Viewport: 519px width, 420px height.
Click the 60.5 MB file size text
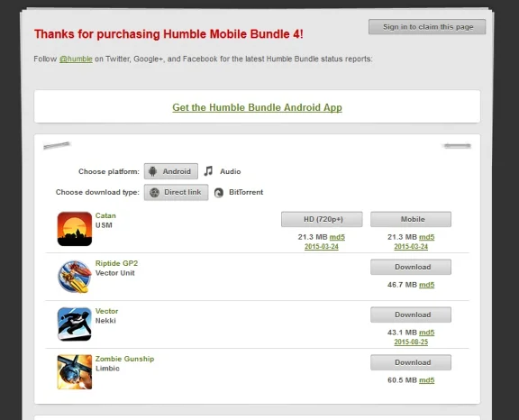(x=402, y=380)
